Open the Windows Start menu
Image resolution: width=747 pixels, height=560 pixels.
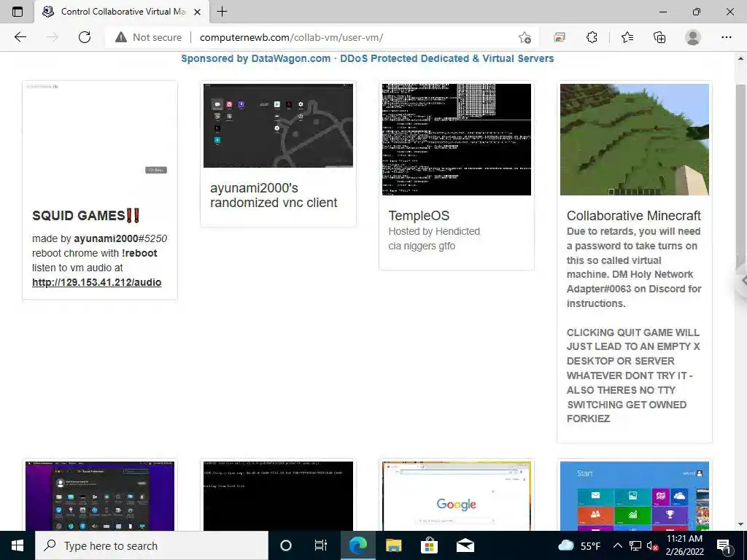18,545
